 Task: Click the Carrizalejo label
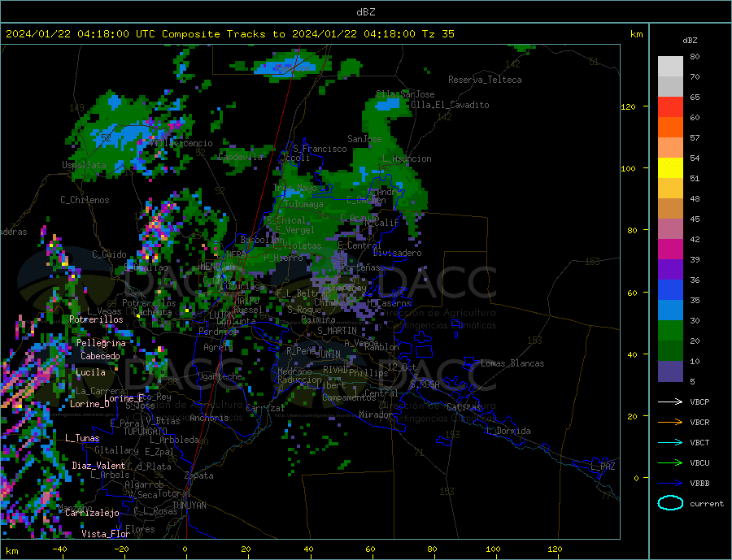coord(93,514)
